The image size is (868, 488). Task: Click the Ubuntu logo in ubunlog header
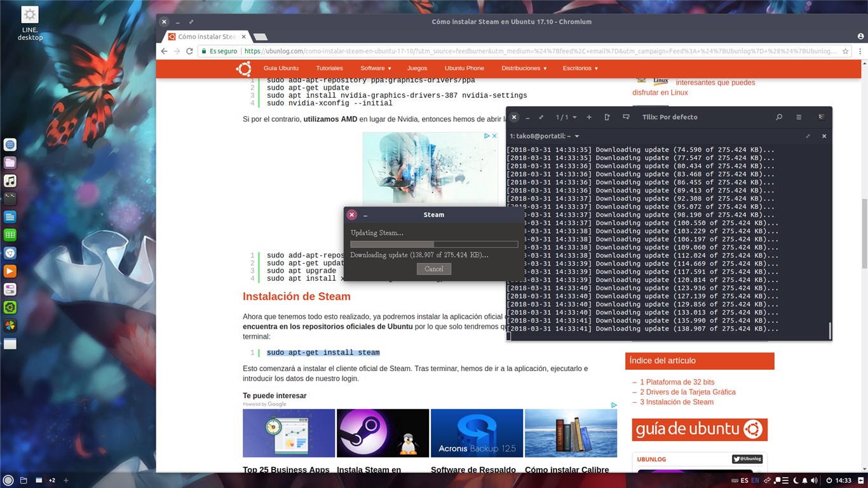(243, 69)
